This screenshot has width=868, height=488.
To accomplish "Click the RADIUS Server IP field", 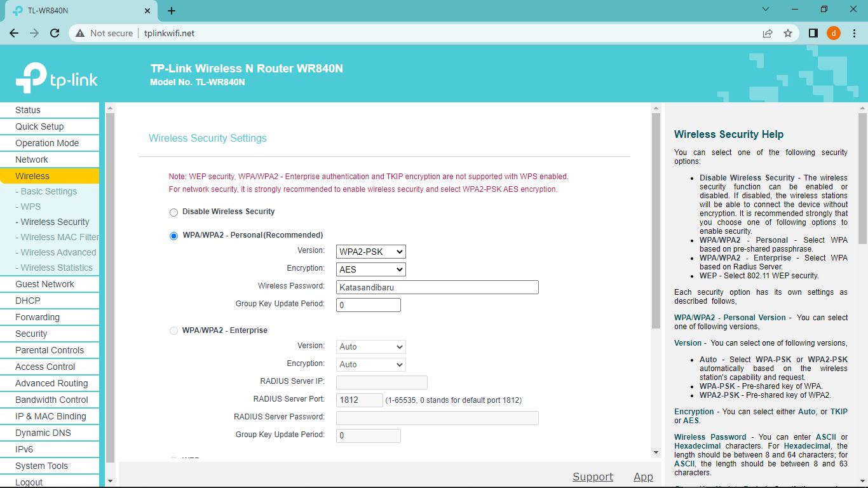I will pos(382,383).
